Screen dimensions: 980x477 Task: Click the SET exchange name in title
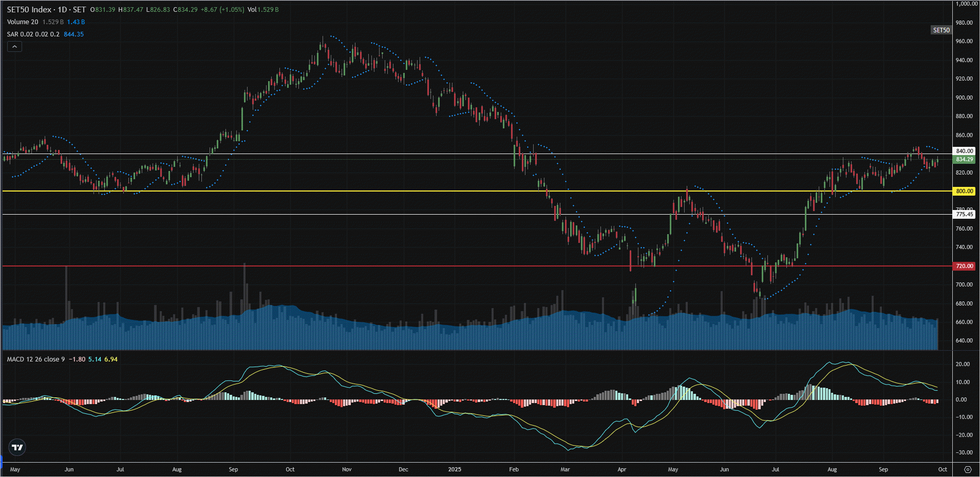coord(79,10)
